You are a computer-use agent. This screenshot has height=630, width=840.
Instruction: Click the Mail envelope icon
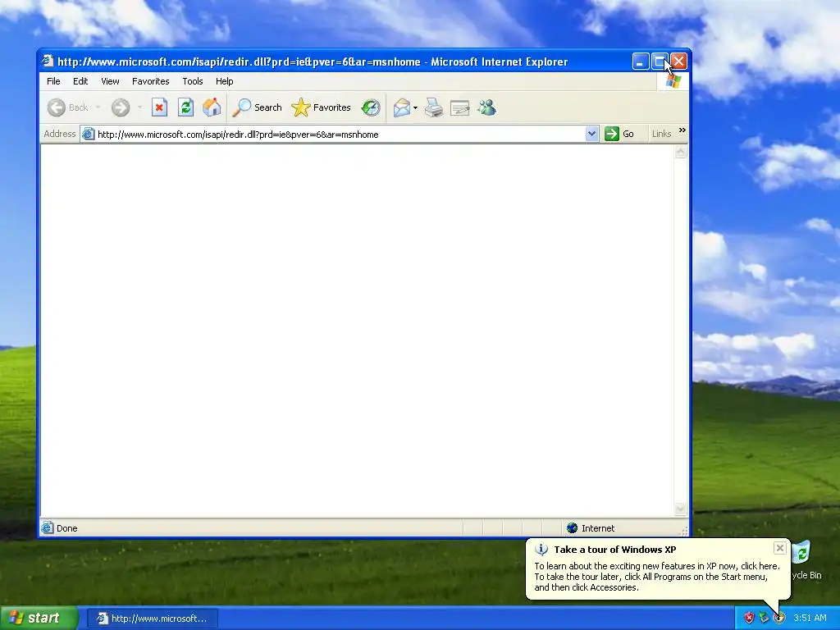coord(402,107)
